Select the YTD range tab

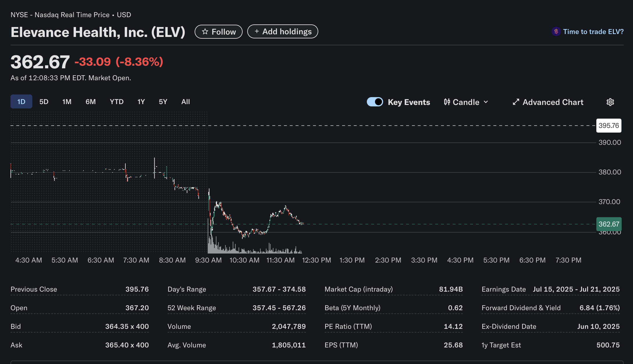tap(117, 102)
